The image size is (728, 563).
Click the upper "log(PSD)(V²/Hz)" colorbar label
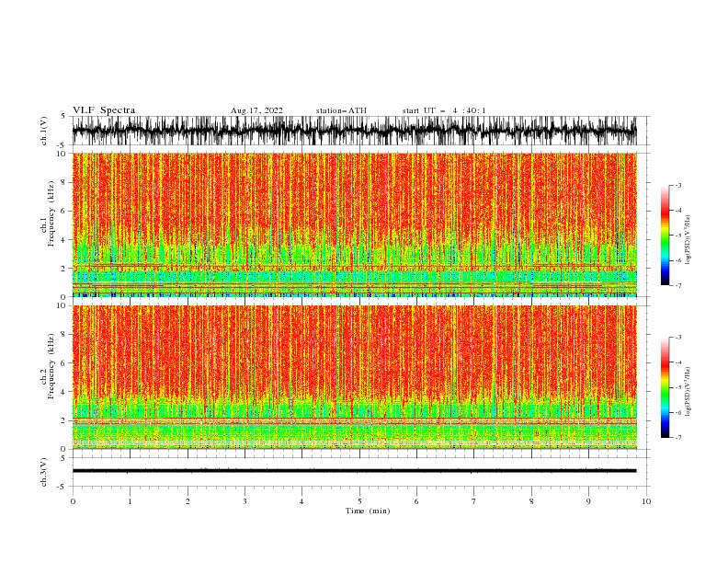click(688, 240)
